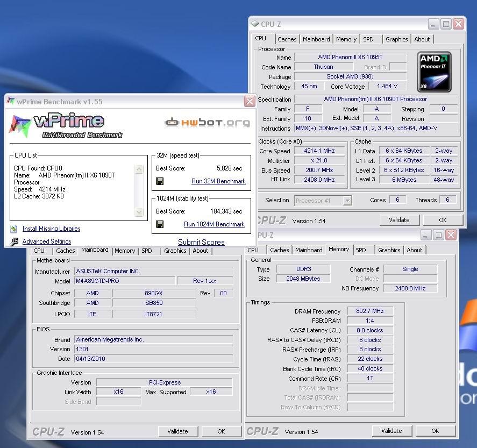
Task: Click Run 32M Benchmark link
Action: point(218,181)
